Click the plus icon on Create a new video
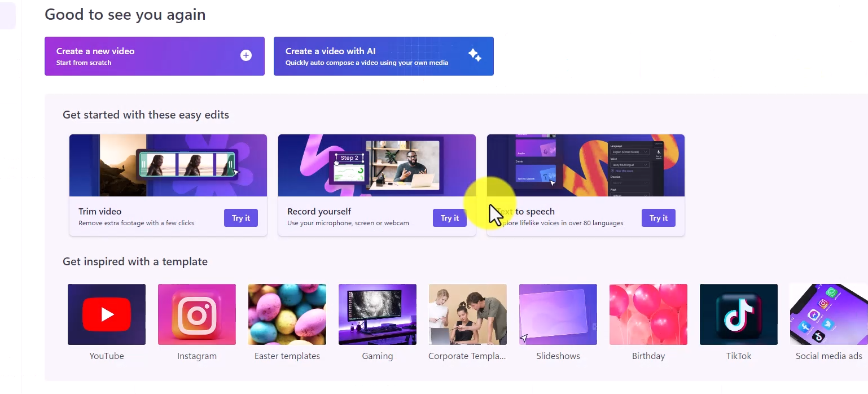Image resolution: width=868 pixels, height=394 pixels. point(246,55)
